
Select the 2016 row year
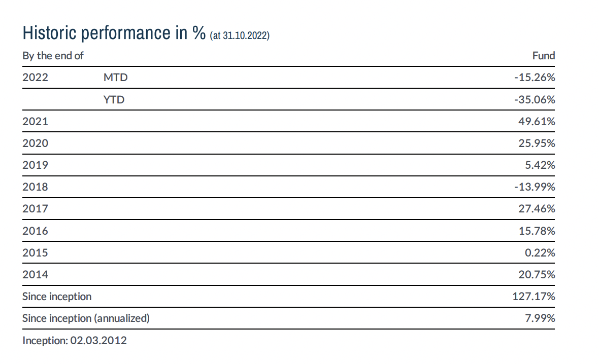pos(35,231)
